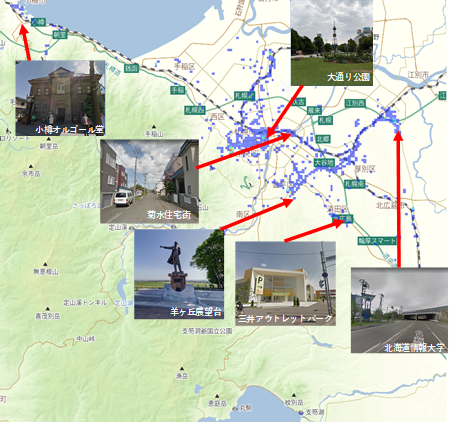The image size is (451, 423).
Task: Click the 恵庭岳 mountain peak marker
Action: (217, 396)
